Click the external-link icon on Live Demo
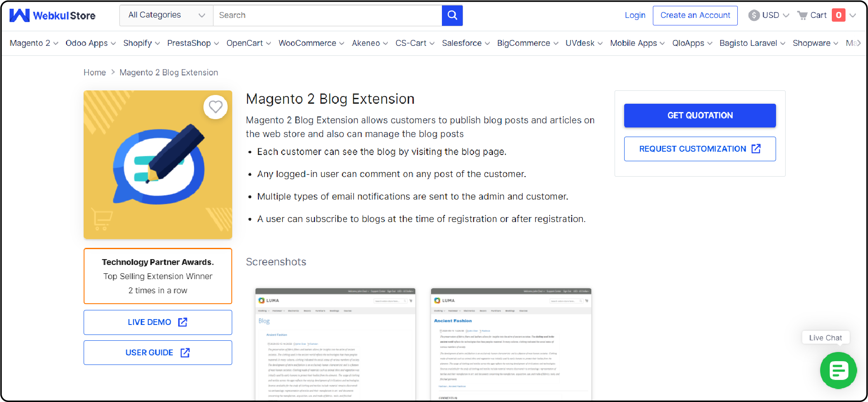The width and height of the screenshot is (868, 402). coord(183,322)
